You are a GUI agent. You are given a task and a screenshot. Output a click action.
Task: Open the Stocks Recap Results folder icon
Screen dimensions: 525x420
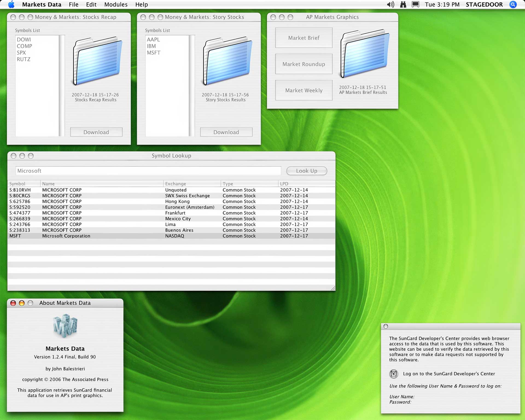97,61
